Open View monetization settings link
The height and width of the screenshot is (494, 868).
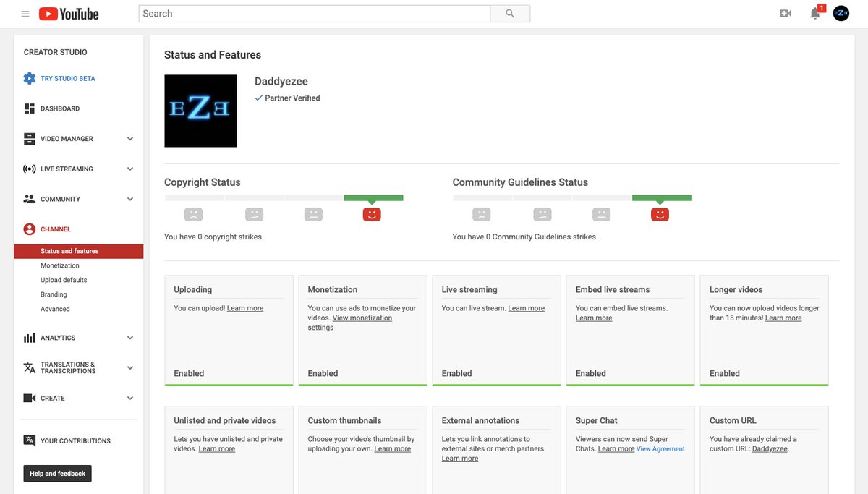(x=350, y=323)
